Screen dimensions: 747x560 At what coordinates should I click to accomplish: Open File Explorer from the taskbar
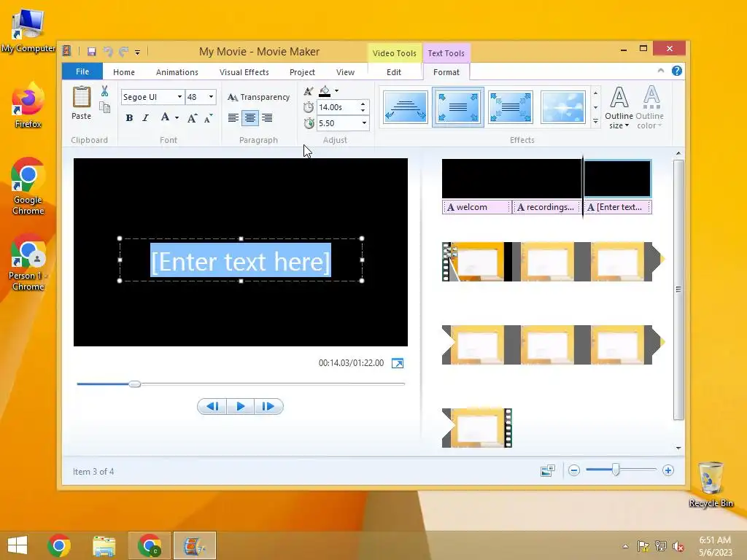click(104, 545)
